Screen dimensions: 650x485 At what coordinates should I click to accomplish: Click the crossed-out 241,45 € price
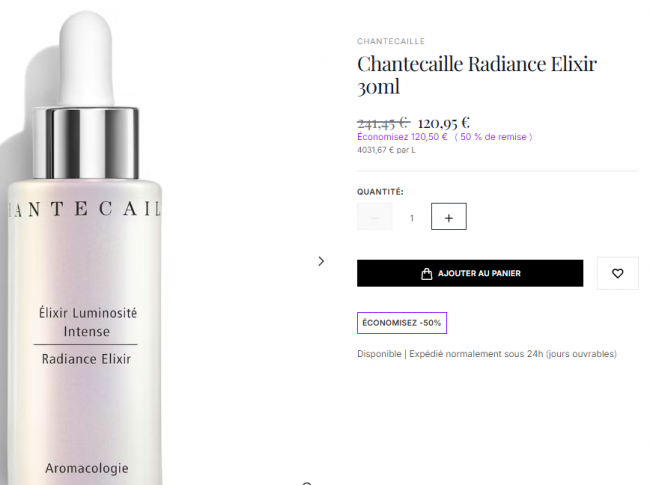[x=383, y=123]
